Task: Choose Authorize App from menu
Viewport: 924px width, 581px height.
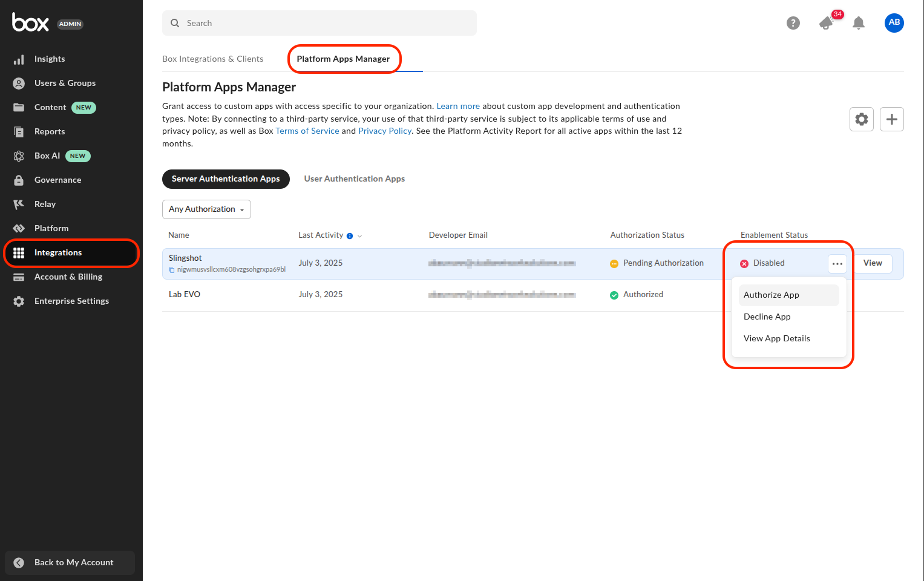Action: point(788,295)
